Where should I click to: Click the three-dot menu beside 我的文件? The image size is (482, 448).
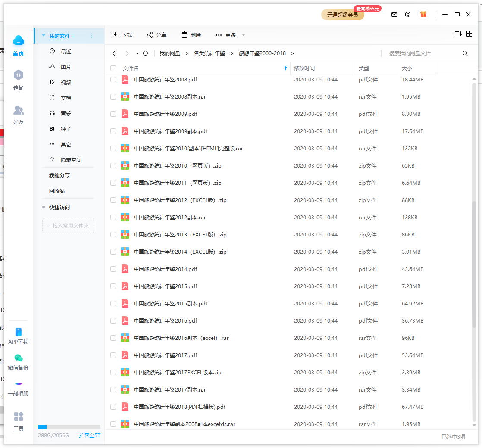[x=91, y=36]
